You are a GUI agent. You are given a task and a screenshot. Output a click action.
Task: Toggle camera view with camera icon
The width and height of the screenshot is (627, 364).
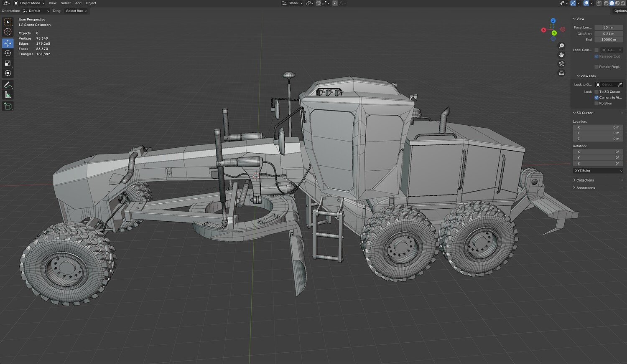click(x=561, y=64)
